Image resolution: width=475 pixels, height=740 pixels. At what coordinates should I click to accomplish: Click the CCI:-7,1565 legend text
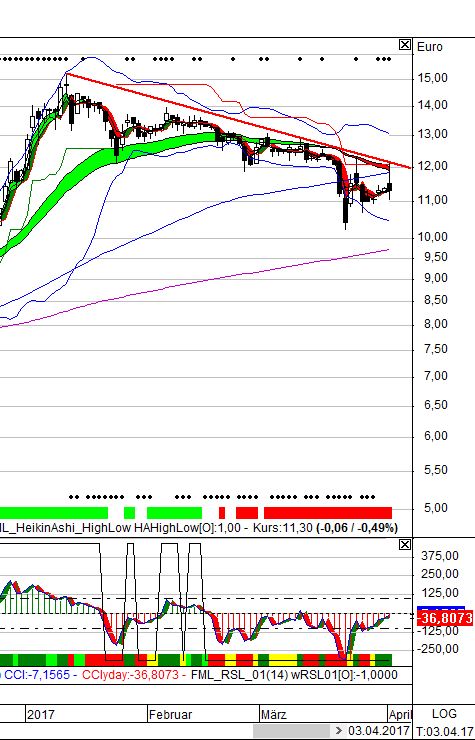[36, 675]
